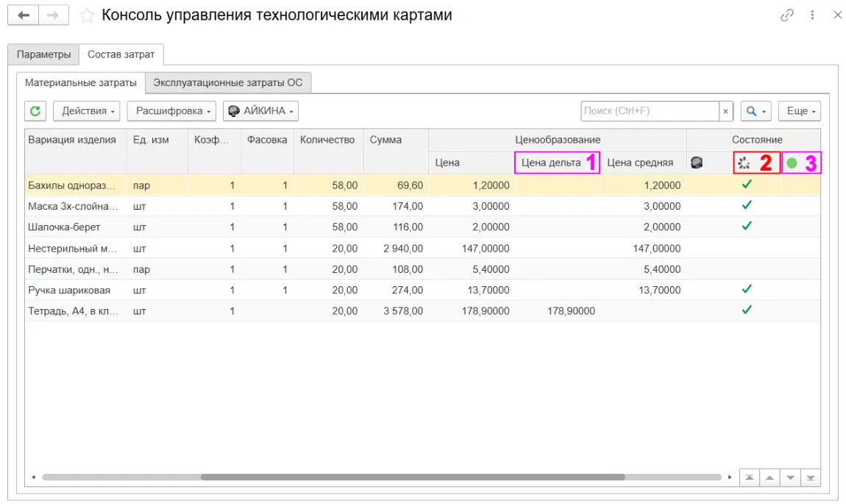The width and height of the screenshot is (846, 504).
Task: Select the Ручка шариковая row name
Action: click(x=69, y=291)
